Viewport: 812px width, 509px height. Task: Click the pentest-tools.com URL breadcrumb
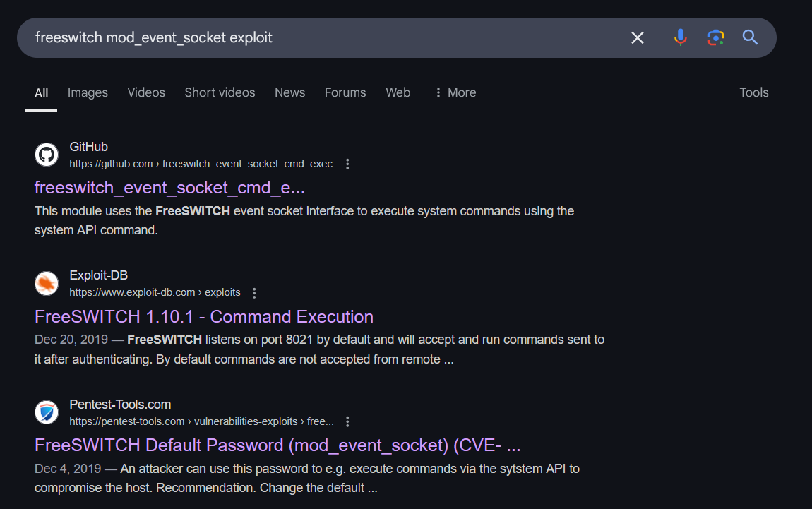(x=201, y=421)
